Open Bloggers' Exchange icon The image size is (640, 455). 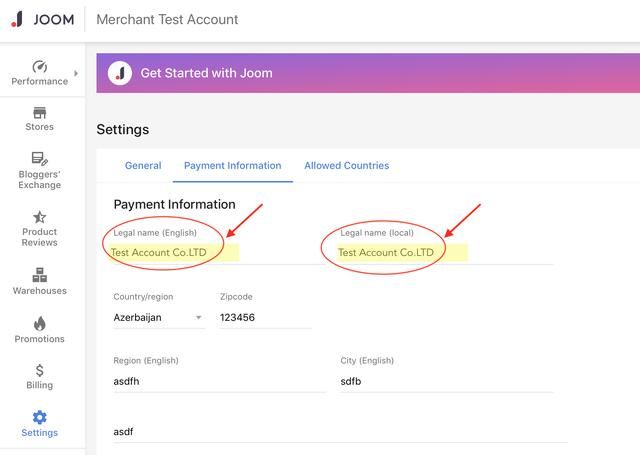[40, 159]
